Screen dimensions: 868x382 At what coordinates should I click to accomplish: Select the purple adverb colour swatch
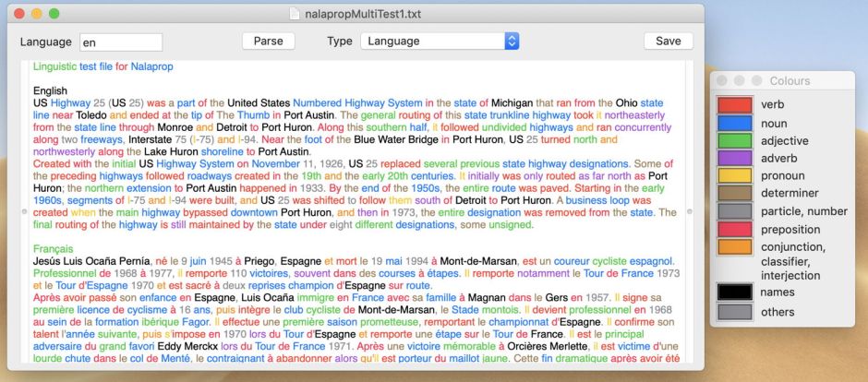pos(735,159)
